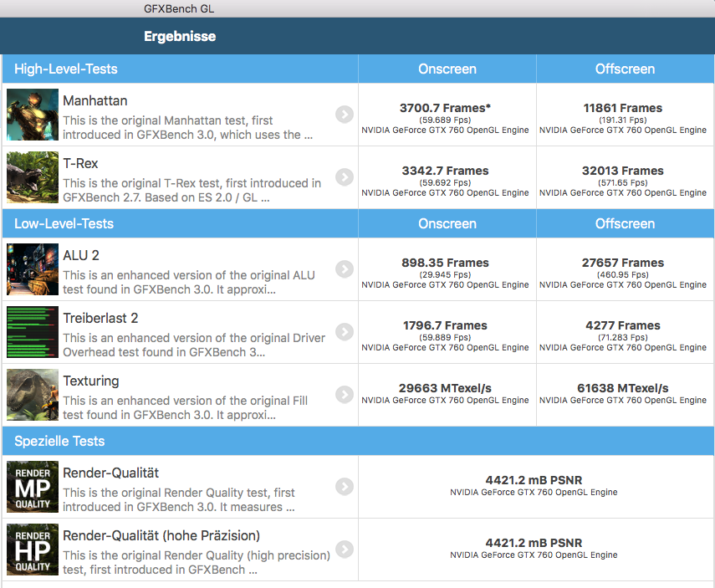The image size is (715, 588).
Task: Open the Treiberlast 2 title link
Action: point(100,318)
